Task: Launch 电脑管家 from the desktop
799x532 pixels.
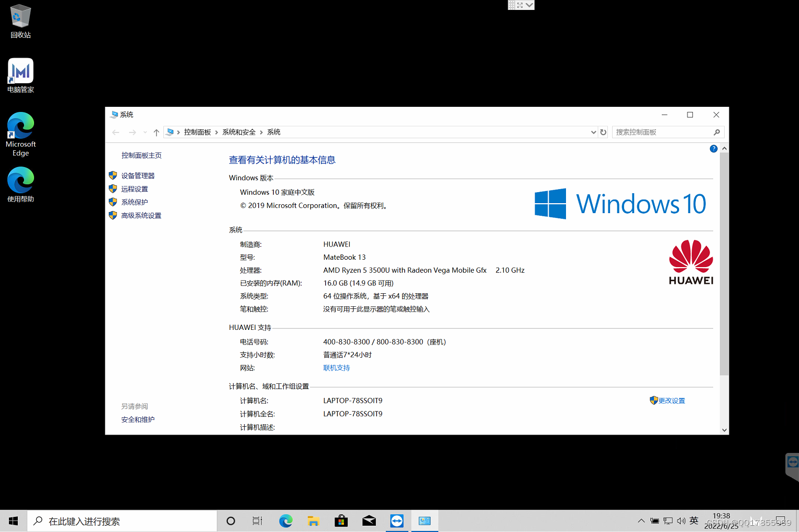Action: click(20, 76)
